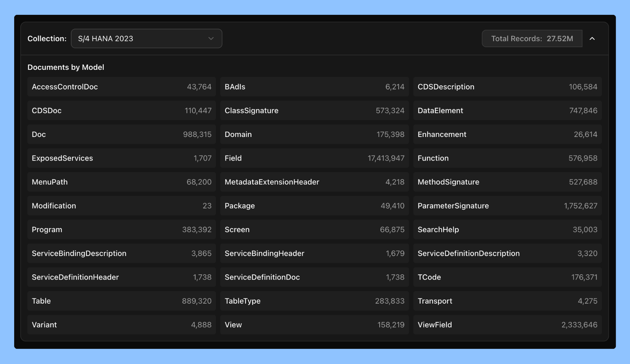This screenshot has height=364, width=630.
Task: Collapse the panel using the up chevron
Action: (592, 38)
